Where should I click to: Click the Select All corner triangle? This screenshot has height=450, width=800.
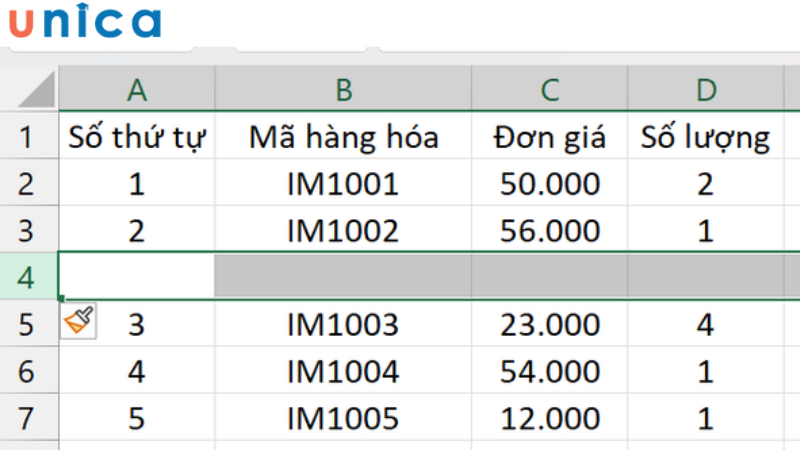point(36,89)
